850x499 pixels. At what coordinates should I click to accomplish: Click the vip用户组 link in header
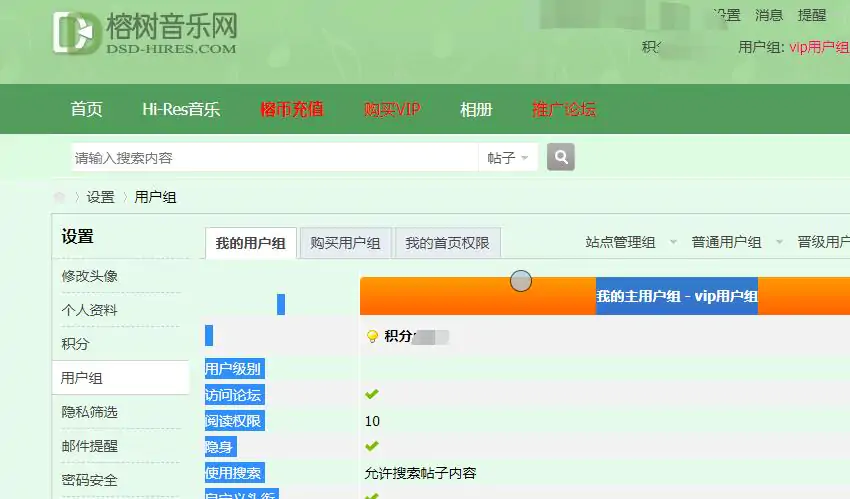(x=819, y=47)
